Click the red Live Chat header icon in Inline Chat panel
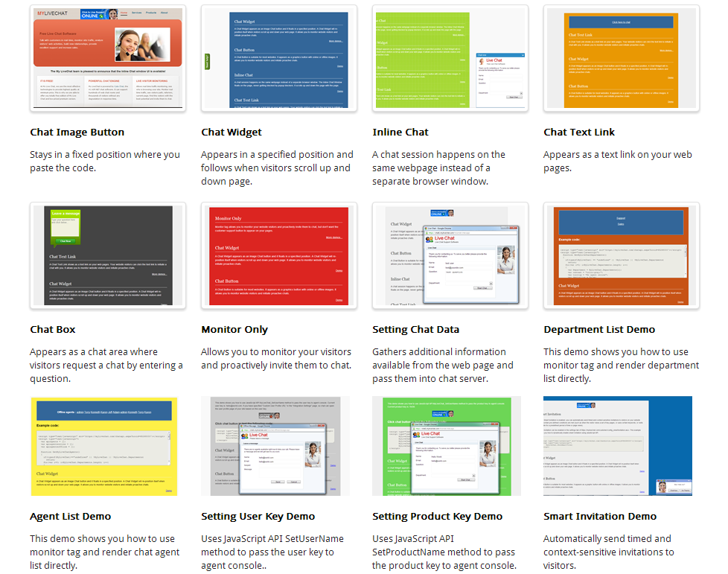Image resolution: width=728 pixels, height=574 pixels. coord(494,60)
